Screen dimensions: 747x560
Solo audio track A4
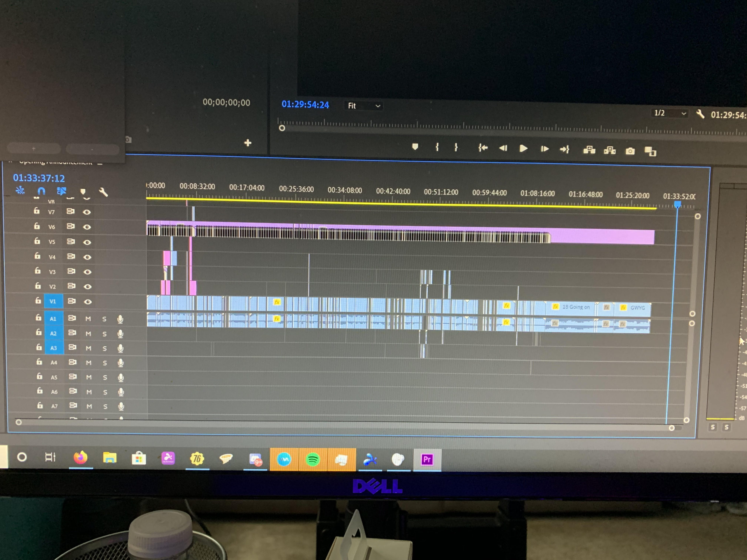(x=105, y=363)
